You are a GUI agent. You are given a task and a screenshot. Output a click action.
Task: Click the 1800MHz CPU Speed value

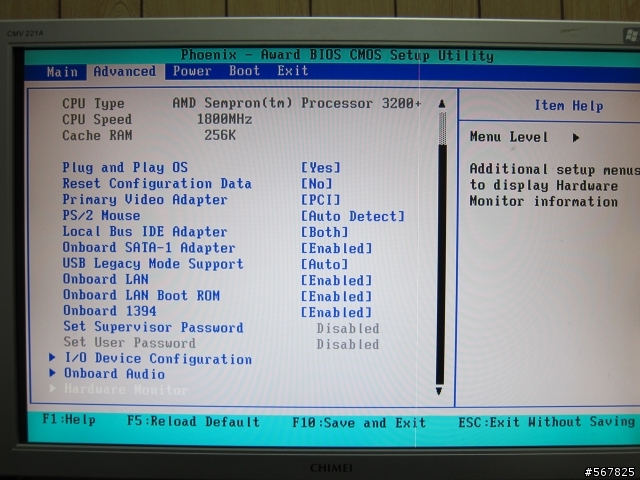224,119
